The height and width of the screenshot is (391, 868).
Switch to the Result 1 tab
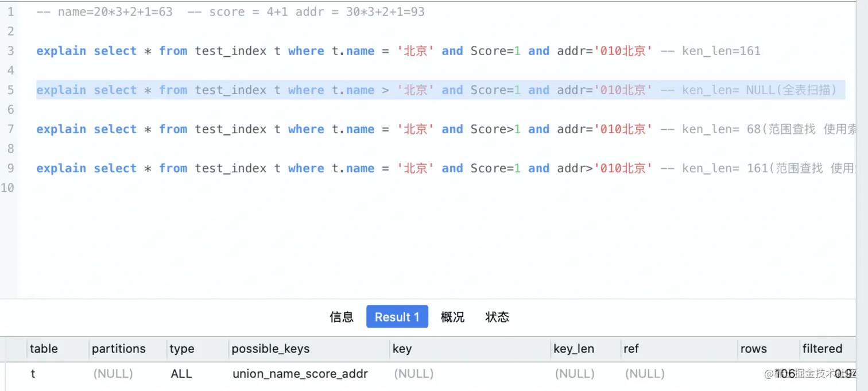pos(397,316)
